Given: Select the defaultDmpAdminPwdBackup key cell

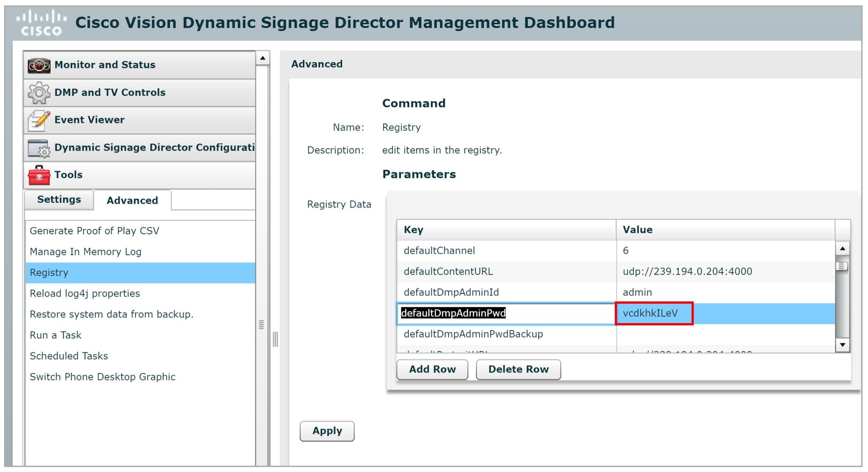Looking at the screenshot, I should point(506,334).
